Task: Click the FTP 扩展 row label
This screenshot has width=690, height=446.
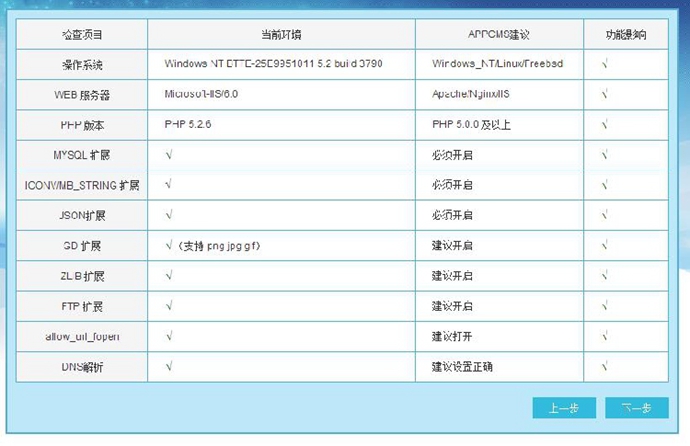Action: (82, 306)
